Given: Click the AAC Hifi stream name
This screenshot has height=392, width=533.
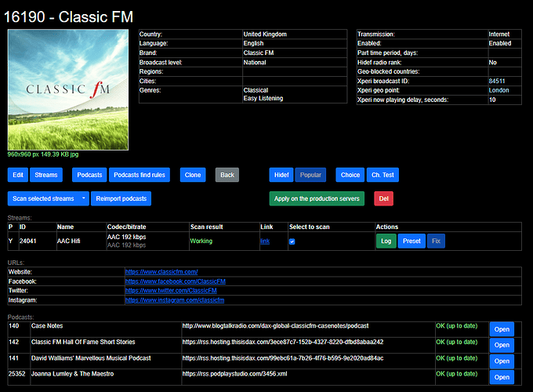Looking at the screenshot, I should click(x=69, y=241).
